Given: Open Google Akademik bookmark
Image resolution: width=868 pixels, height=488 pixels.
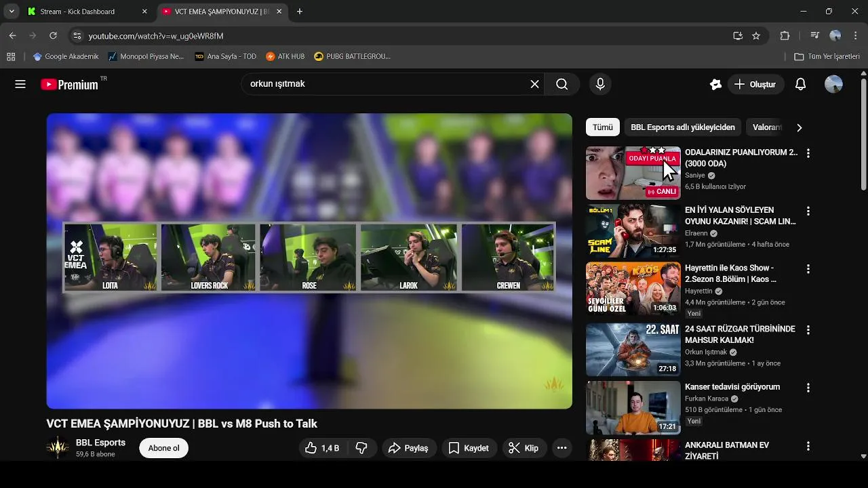Looking at the screenshot, I should (x=66, y=56).
